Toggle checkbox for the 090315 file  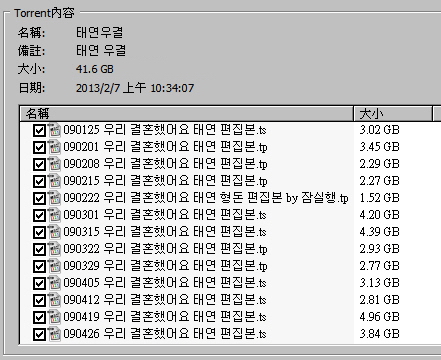(x=39, y=232)
